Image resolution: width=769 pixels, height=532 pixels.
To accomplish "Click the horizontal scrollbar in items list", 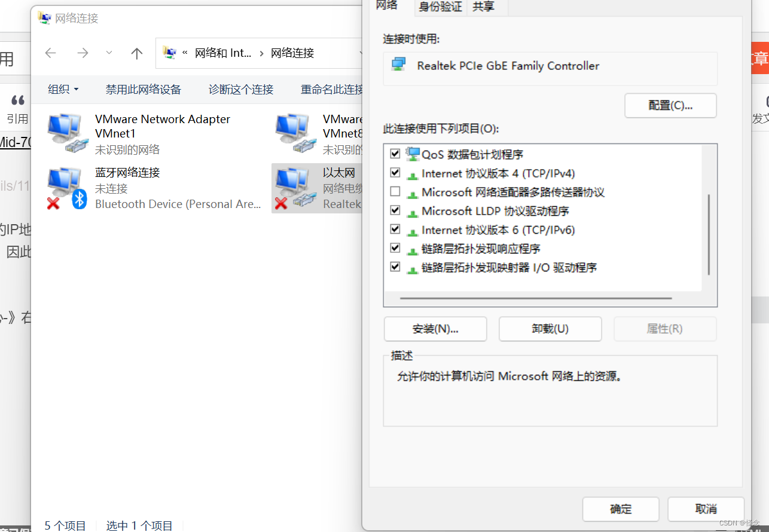I will tap(536, 298).
